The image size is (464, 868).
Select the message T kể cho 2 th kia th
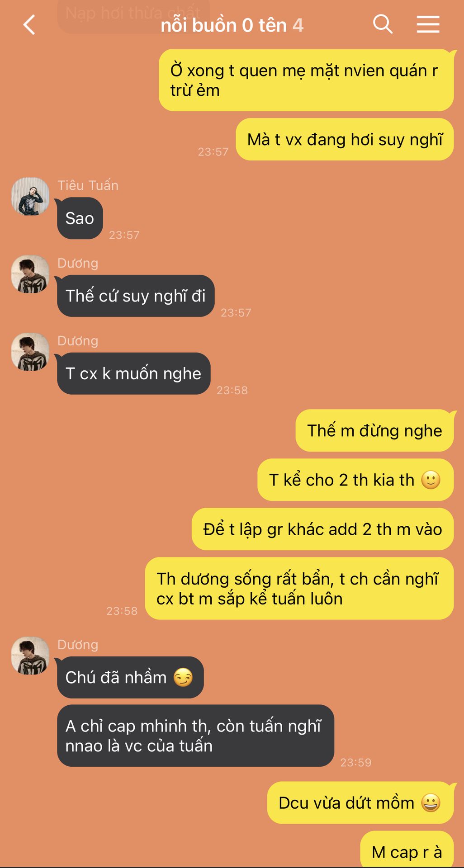click(355, 480)
